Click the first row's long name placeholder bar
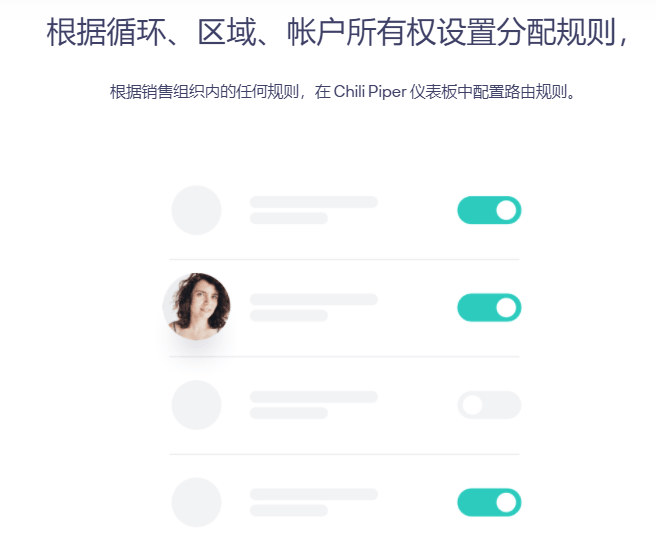Image resolution: width=656 pixels, height=541 pixels. (314, 202)
